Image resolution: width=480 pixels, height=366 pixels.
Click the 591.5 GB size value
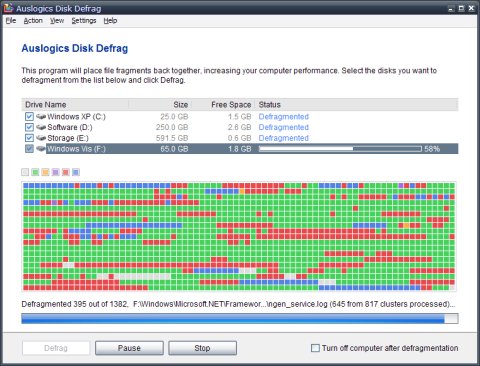172,138
